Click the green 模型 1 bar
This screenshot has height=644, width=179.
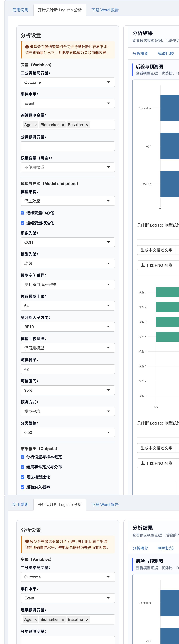pos(168,292)
